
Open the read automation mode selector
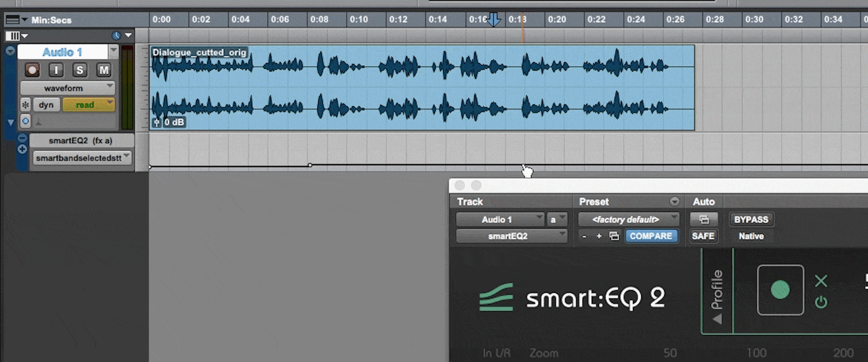pos(89,105)
